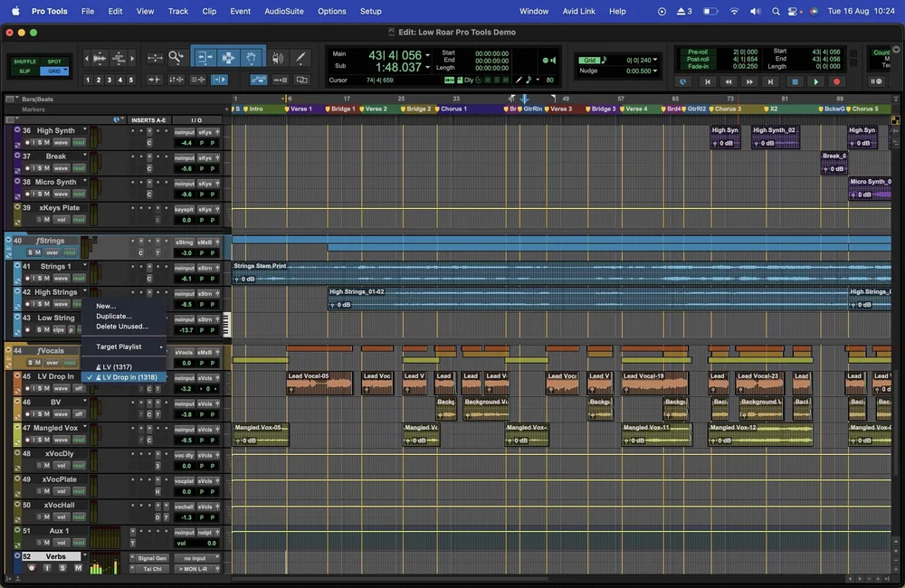
Task: Open the Grid value dropdown
Action: click(654, 60)
